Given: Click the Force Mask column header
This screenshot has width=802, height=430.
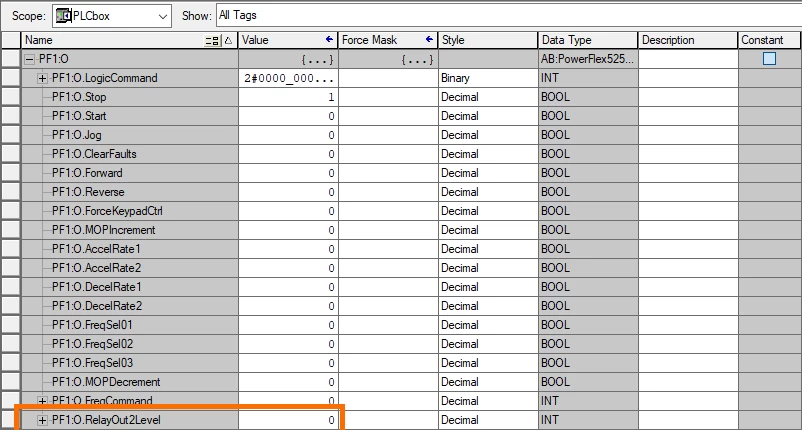Looking at the screenshot, I should (x=388, y=40).
